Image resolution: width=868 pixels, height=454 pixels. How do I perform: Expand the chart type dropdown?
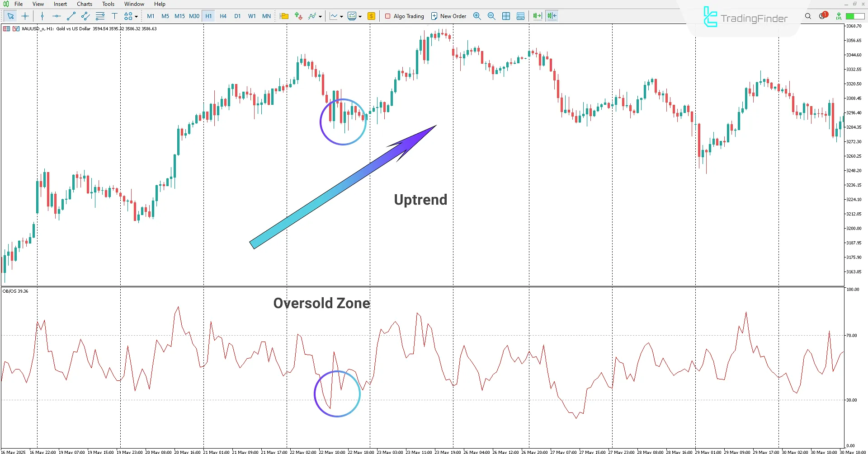(x=341, y=16)
